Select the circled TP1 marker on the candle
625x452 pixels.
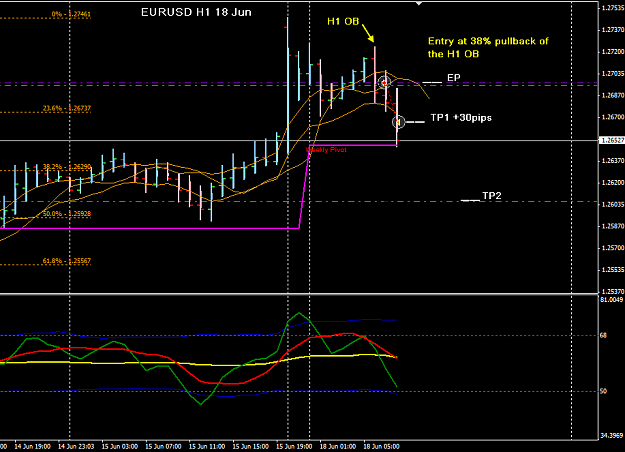(399, 122)
